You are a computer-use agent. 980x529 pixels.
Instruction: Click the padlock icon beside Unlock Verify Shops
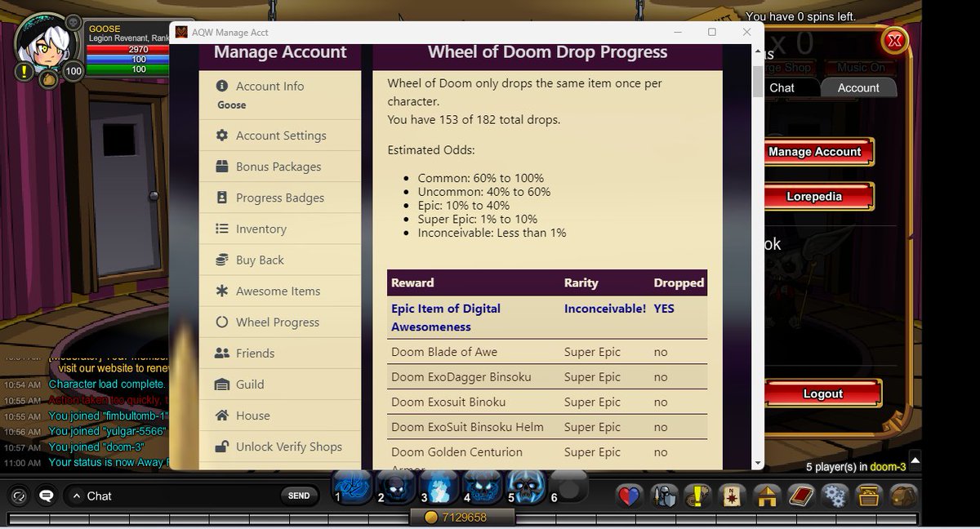pyautogui.click(x=221, y=447)
